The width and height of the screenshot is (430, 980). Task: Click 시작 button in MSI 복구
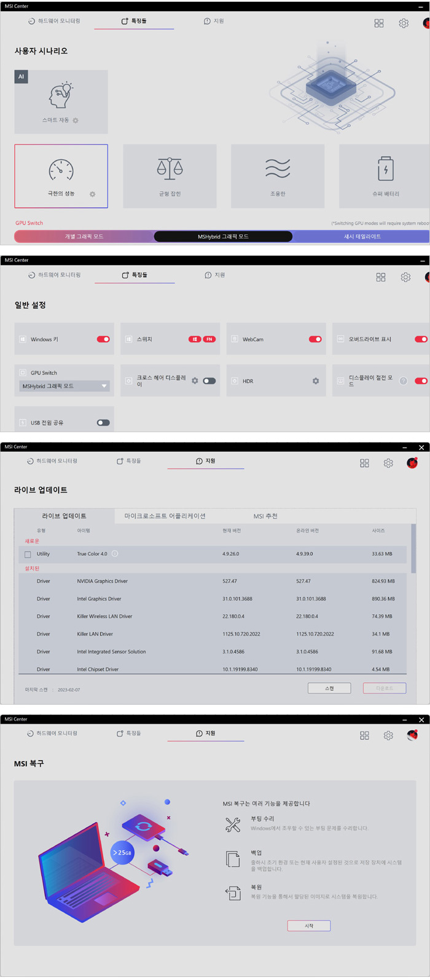pyautogui.click(x=309, y=926)
